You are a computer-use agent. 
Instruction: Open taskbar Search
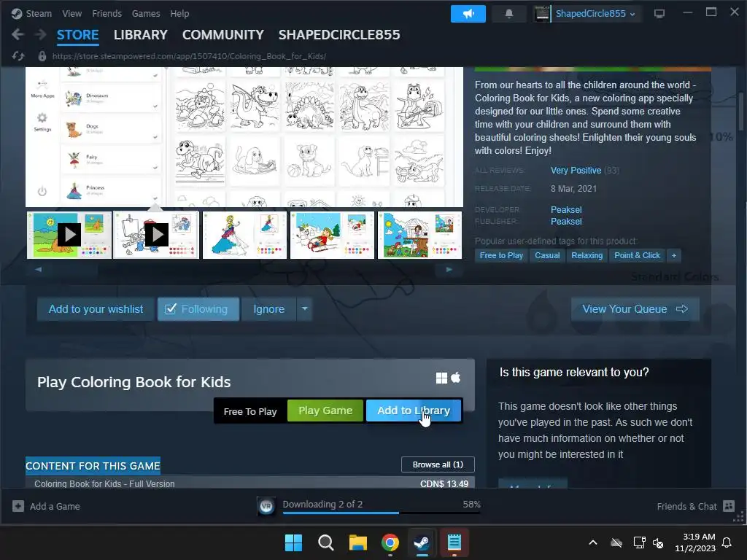(326, 542)
